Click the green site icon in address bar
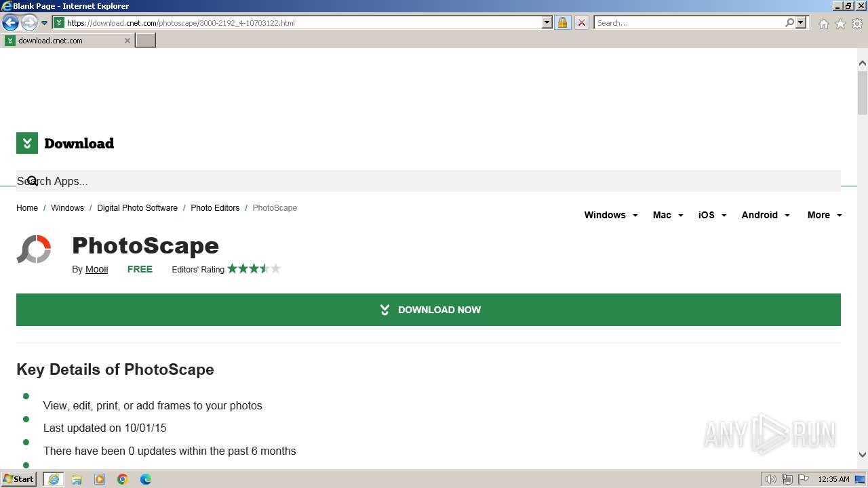Viewport: 868px width, 488px height. tap(59, 22)
